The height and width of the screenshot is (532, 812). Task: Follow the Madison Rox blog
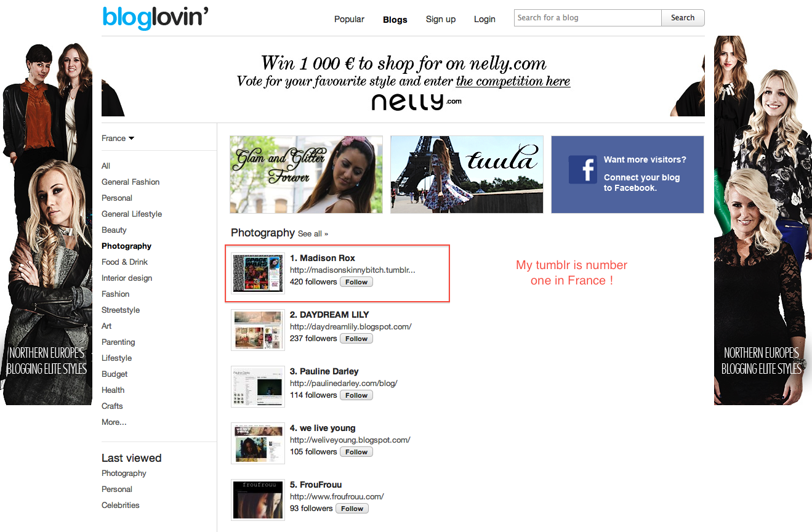point(356,282)
